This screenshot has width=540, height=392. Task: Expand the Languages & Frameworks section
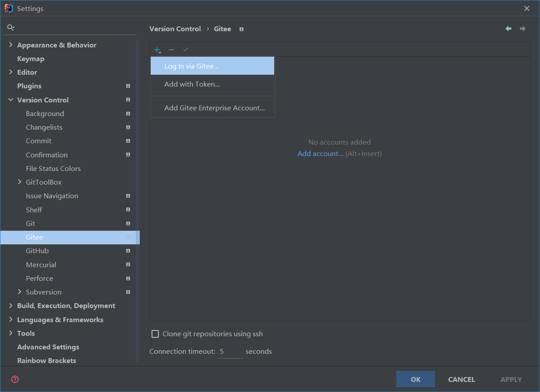(x=11, y=319)
